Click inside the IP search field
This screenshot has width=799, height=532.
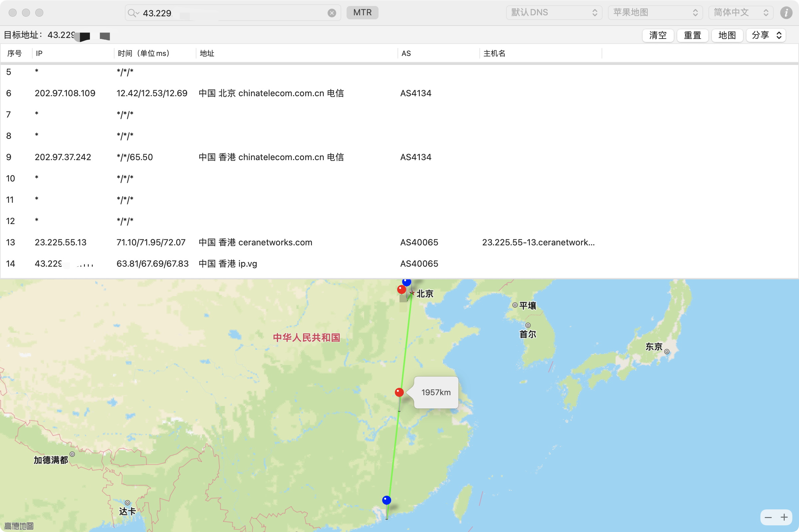(x=237, y=13)
